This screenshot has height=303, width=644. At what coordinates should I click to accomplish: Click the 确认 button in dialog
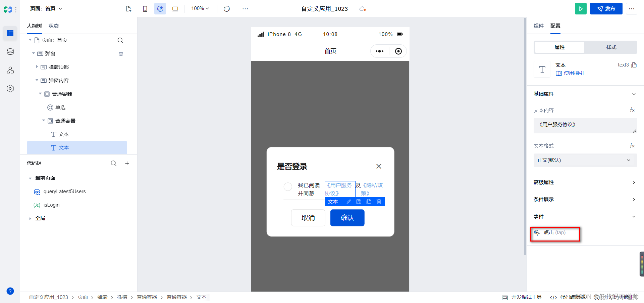[347, 218]
